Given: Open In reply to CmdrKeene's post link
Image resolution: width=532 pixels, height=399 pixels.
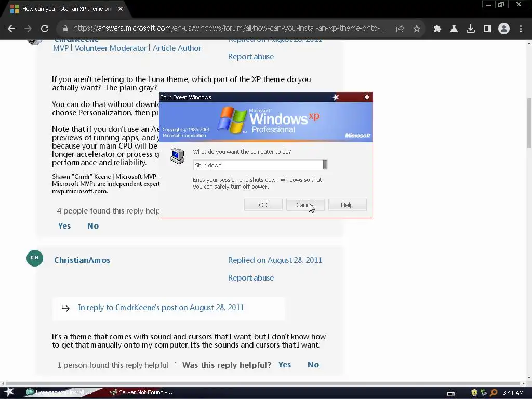Looking at the screenshot, I should 161,308.
